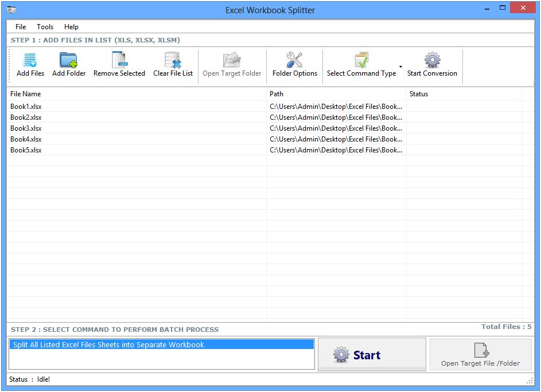Click the Path column header
The height and width of the screenshot is (392, 541).
tap(336, 94)
